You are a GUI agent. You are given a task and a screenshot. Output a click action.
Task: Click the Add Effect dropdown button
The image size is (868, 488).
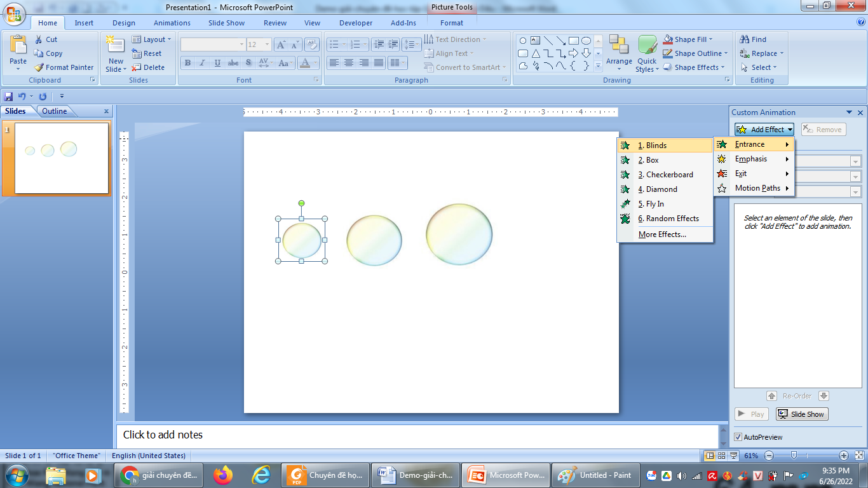click(764, 130)
